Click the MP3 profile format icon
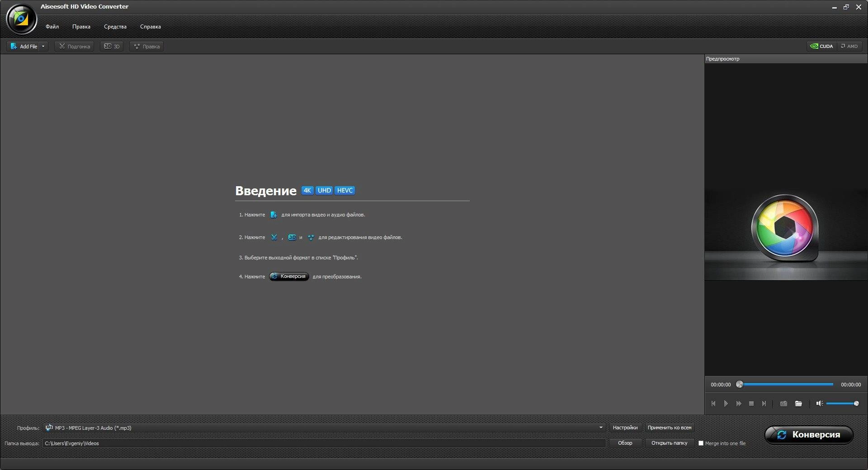868x470 pixels. pyautogui.click(x=49, y=428)
